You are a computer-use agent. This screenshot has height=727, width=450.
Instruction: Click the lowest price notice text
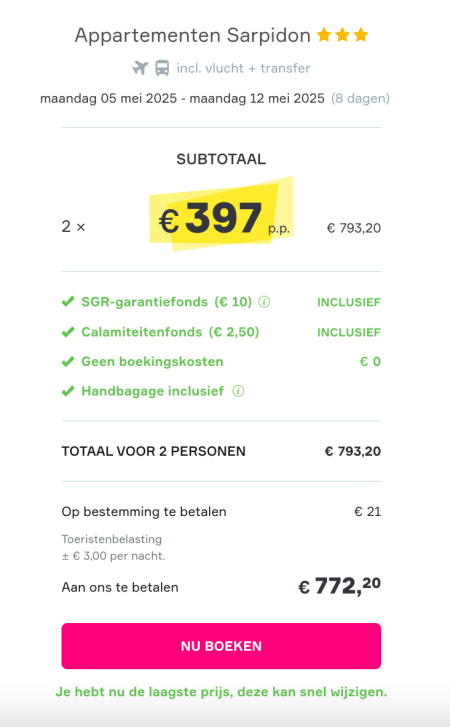click(x=221, y=692)
